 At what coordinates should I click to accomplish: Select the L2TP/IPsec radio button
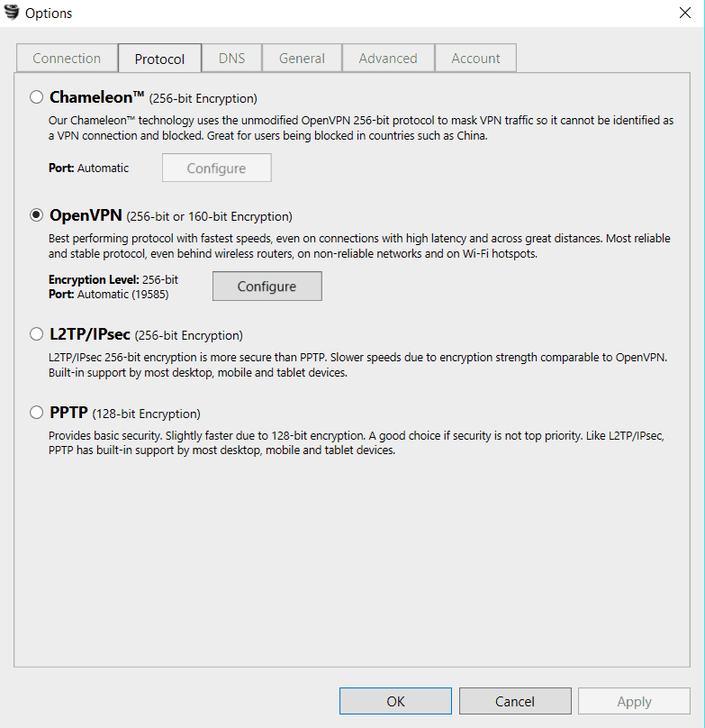36,334
